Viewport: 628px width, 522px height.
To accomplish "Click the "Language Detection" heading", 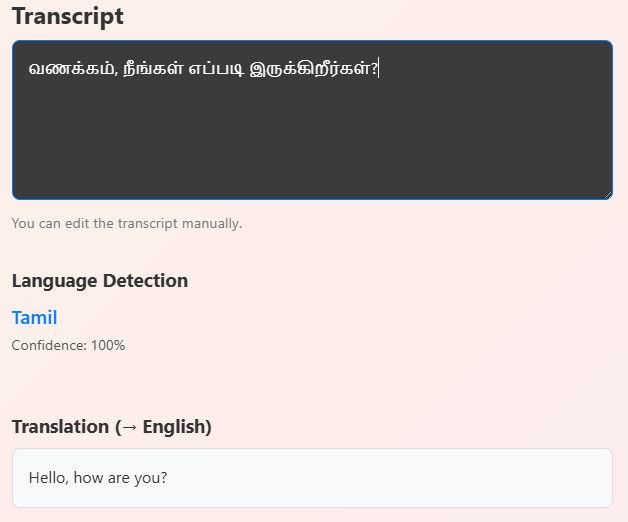I will point(100,281).
